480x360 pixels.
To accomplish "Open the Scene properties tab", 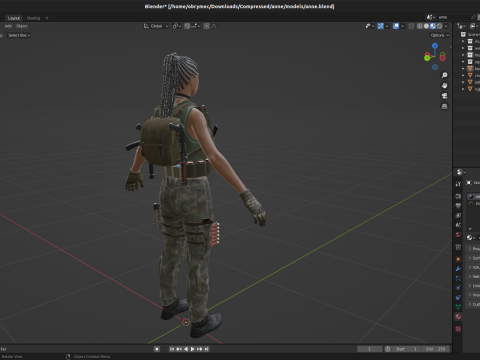I will pyautogui.click(x=458, y=225).
